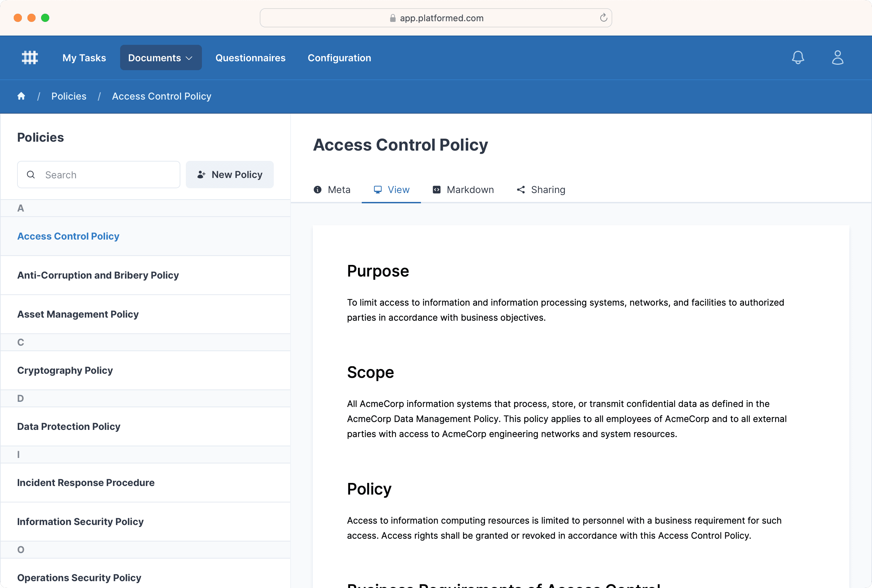The height and width of the screenshot is (588, 872).
Task: Expand the Documents dropdown menu
Action: pos(161,58)
